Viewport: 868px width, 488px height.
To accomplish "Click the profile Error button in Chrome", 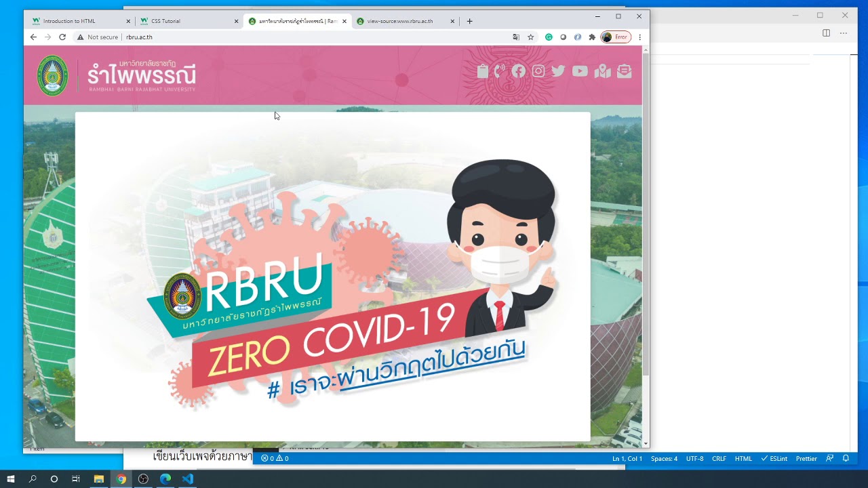I will click(616, 37).
